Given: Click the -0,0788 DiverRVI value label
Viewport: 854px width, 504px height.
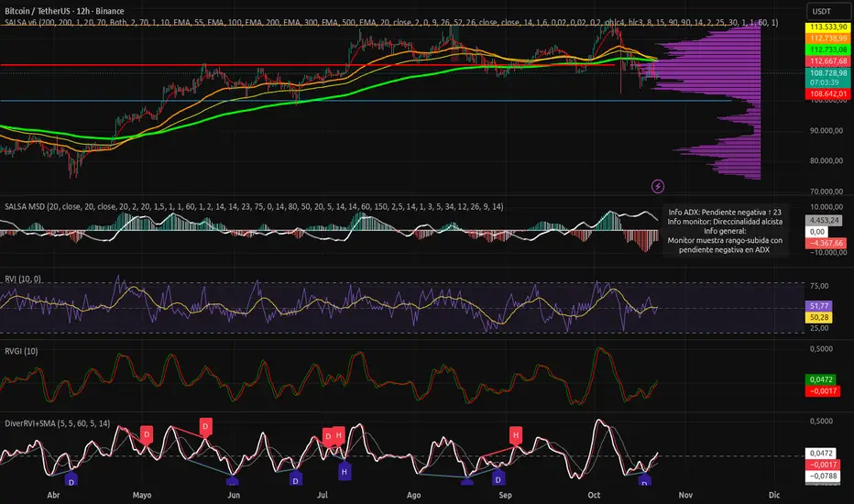Looking at the screenshot, I should pos(823,476).
